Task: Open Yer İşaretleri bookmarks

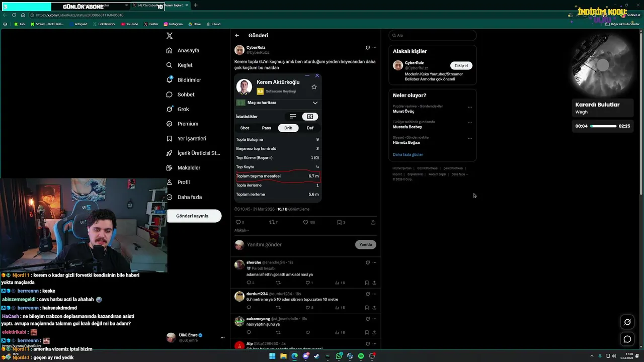Action: (x=186, y=138)
